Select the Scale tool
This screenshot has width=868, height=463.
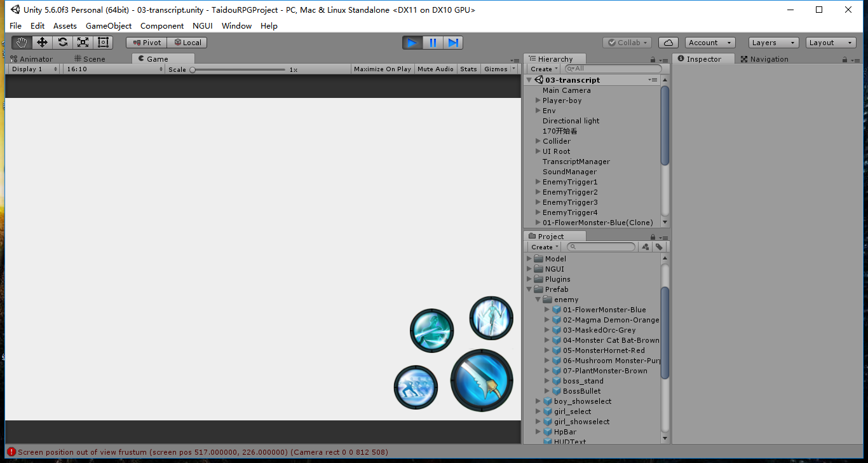click(x=83, y=43)
